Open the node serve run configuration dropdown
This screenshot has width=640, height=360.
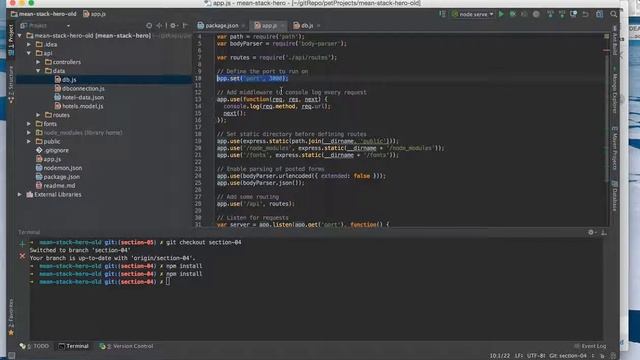473,14
